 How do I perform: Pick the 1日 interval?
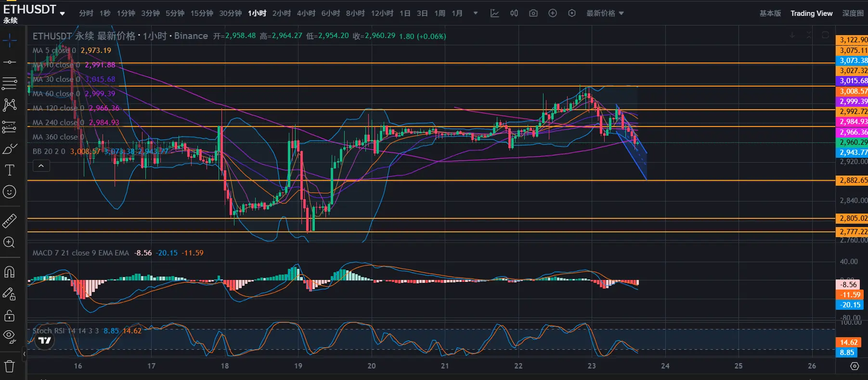(405, 13)
